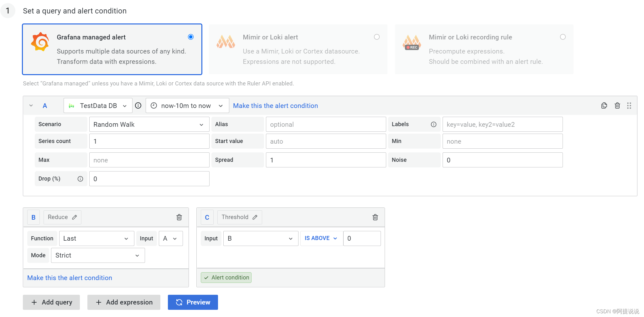Focus the Start value field
The height and width of the screenshot is (317, 644).
tap(326, 141)
